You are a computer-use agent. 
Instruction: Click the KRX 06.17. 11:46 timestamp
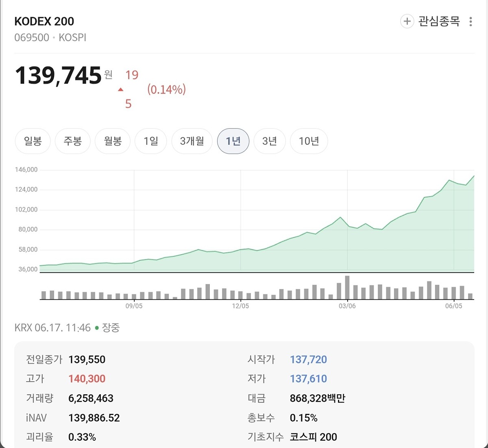[52, 328]
